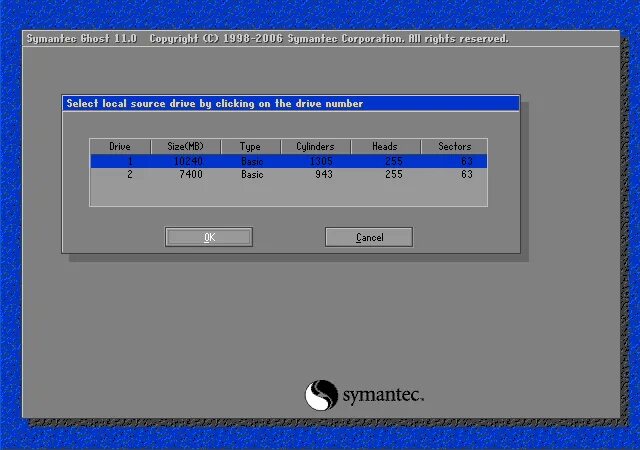Click the Heads column header

385,147
